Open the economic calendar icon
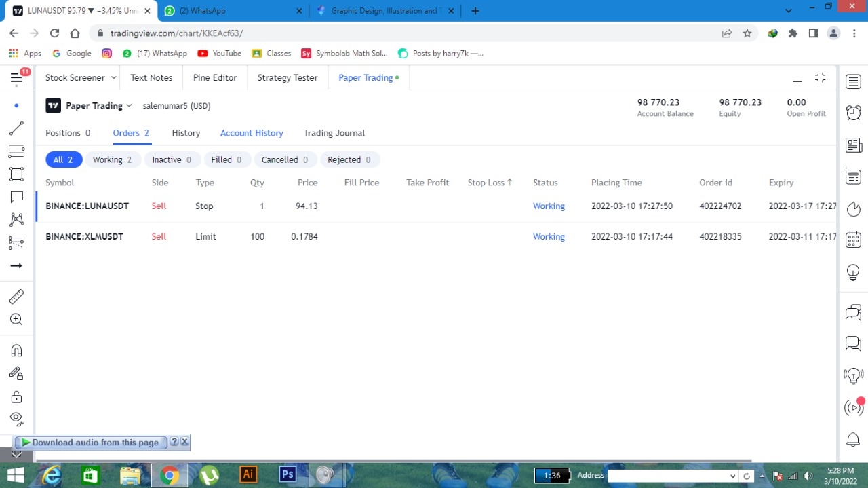 point(853,240)
